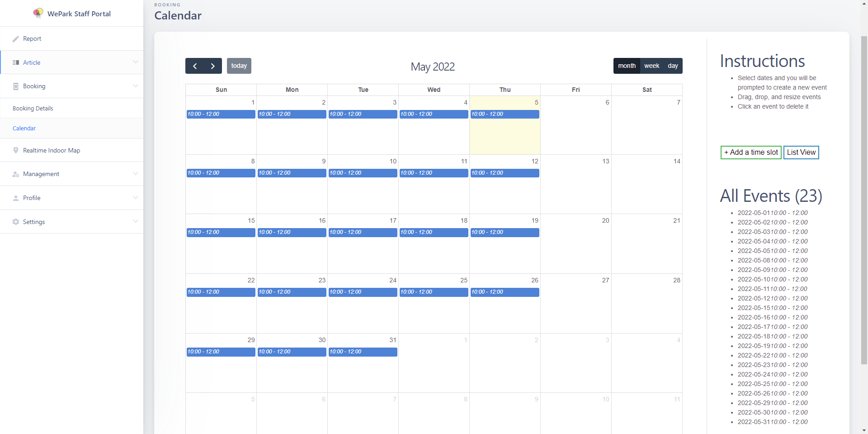Click the Article sidebar icon
This screenshot has width=868, height=434.
click(16, 62)
